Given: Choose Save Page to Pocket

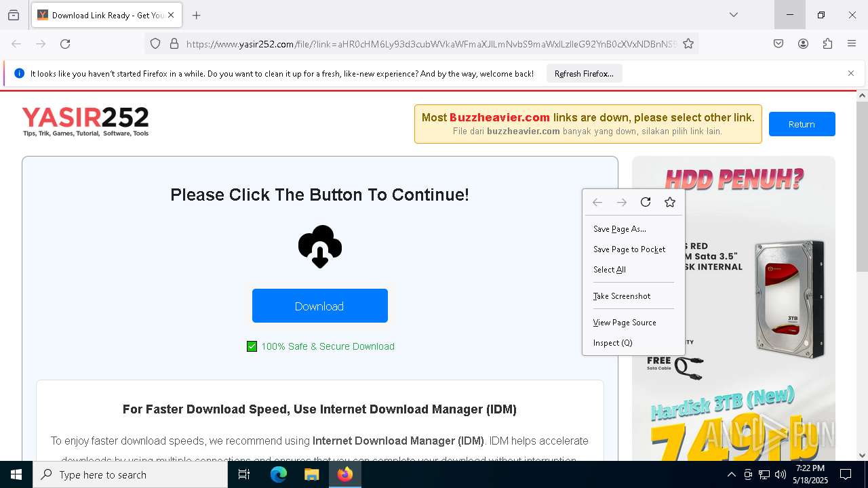Looking at the screenshot, I should 633,249.
